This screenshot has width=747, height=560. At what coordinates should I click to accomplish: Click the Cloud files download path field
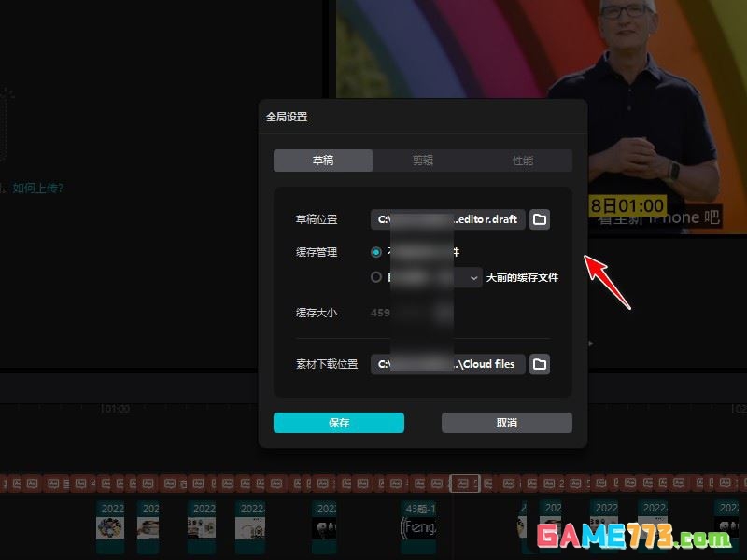452,364
